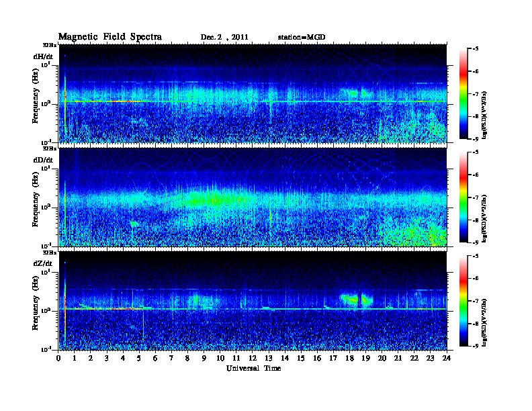
Task: Click the "Magnetic Field Spectra" title
Action: 110,37
